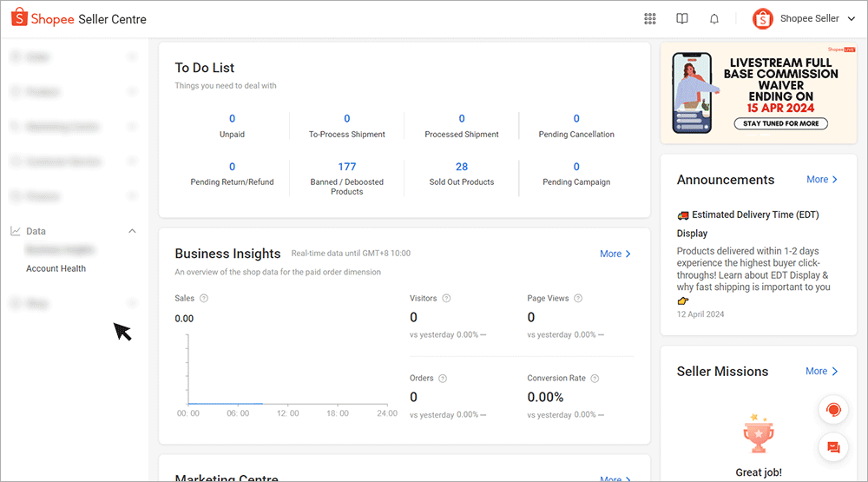
Task: Open Account Health in the sidebar
Action: [56, 268]
